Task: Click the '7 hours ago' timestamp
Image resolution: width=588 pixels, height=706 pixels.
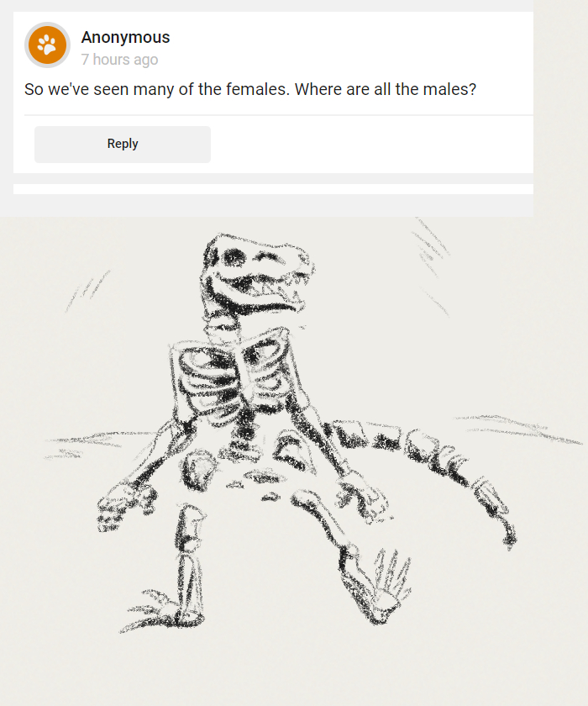Action: (x=119, y=60)
